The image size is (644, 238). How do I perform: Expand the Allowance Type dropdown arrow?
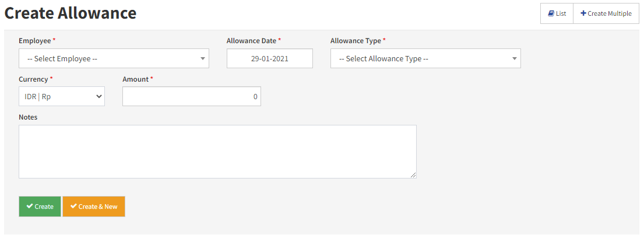pyautogui.click(x=514, y=58)
